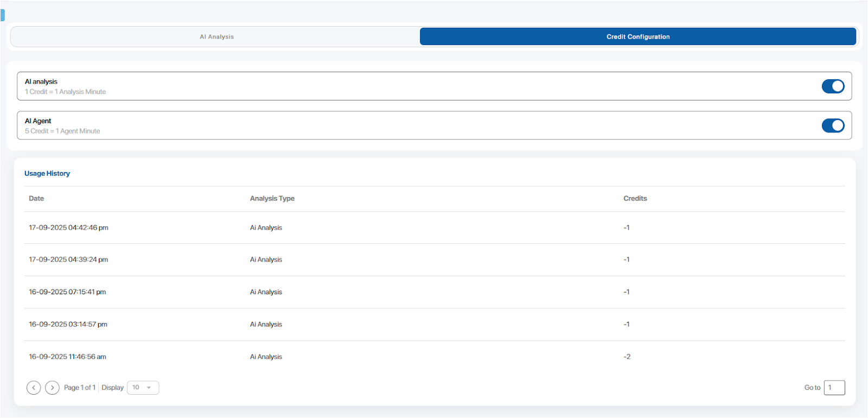This screenshot has width=868, height=418.
Task: Select the 17-09-2025 04:39:24 pm entry
Action: click(x=68, y=260)
